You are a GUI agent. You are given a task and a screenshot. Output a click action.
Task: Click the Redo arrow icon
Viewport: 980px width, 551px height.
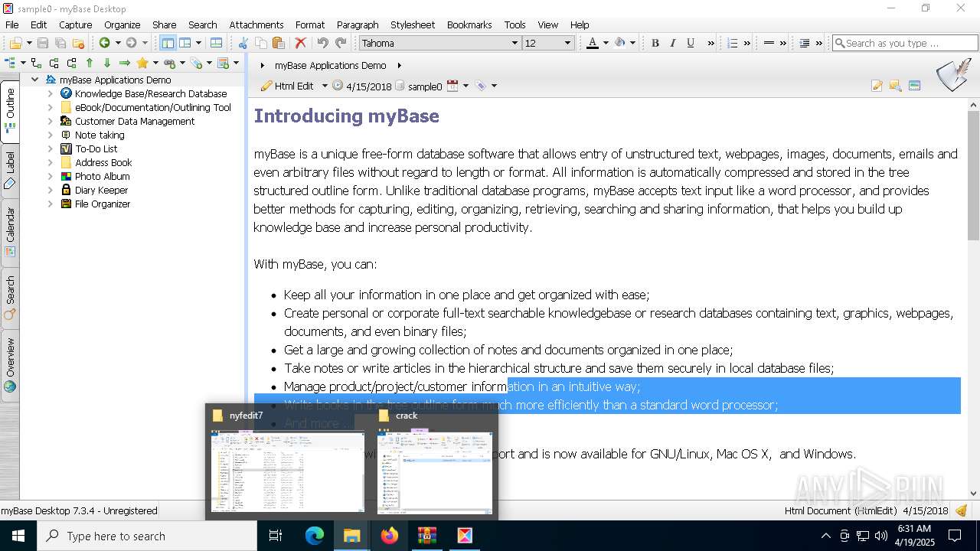pyautogui.click(x=341, y=43)
